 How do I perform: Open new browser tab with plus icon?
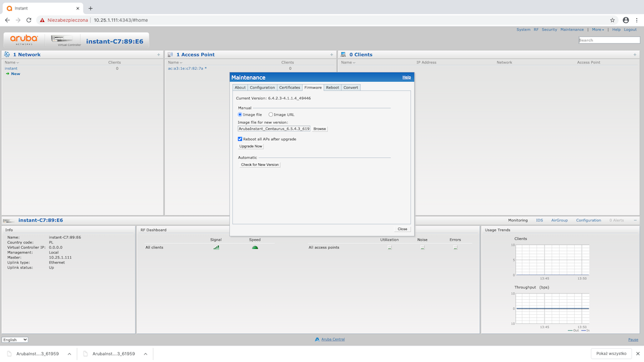(x=91, y=8)
